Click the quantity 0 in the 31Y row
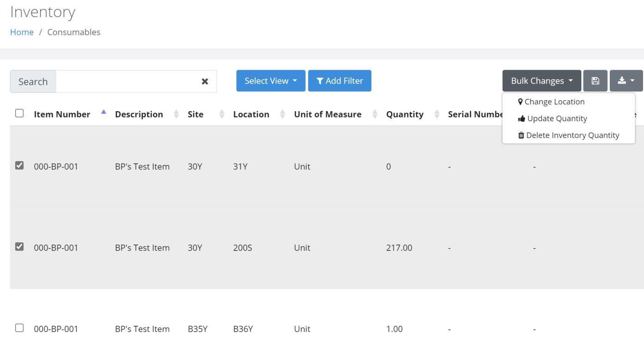The width and height of the screenshot is (644, 341). [x=389, y=167]
